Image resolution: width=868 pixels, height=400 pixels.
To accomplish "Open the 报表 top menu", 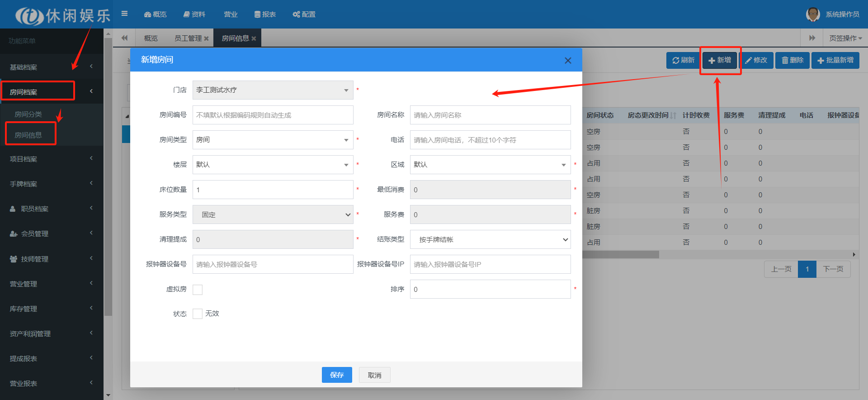I will (x=265, y=14).
